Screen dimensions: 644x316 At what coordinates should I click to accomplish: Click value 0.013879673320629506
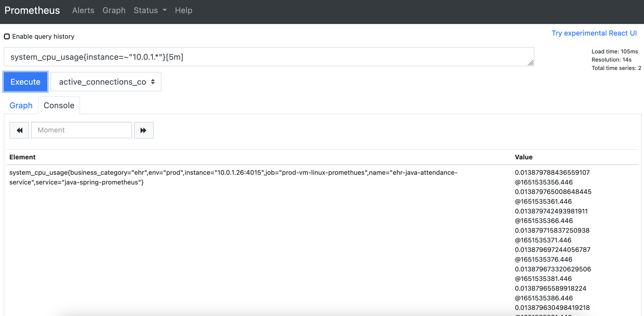click(553, 269)
